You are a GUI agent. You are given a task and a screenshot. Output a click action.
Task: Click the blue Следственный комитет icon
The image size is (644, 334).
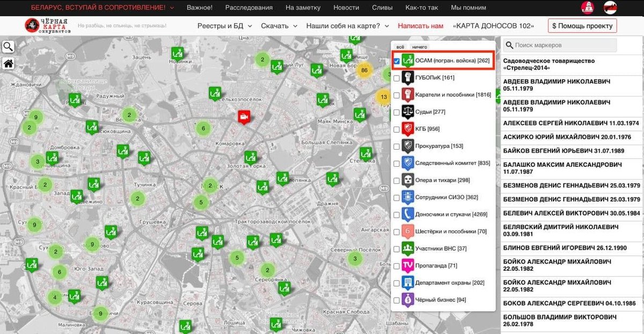408,163
